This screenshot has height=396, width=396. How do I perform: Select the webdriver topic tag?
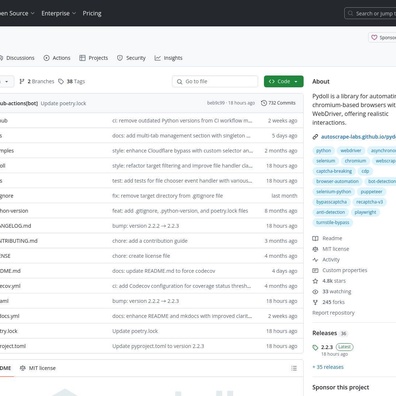click(351, 151)
